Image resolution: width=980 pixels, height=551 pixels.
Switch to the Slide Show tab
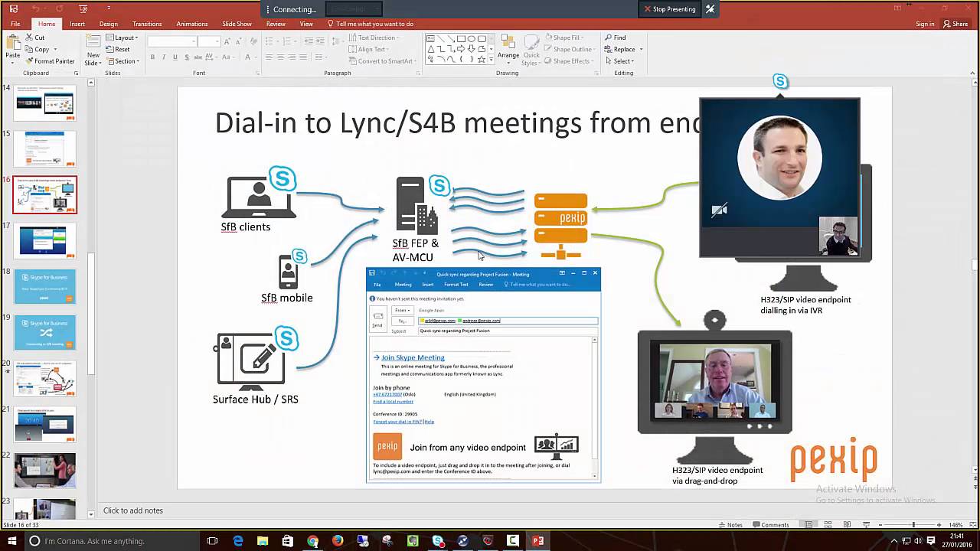[237, 24]
